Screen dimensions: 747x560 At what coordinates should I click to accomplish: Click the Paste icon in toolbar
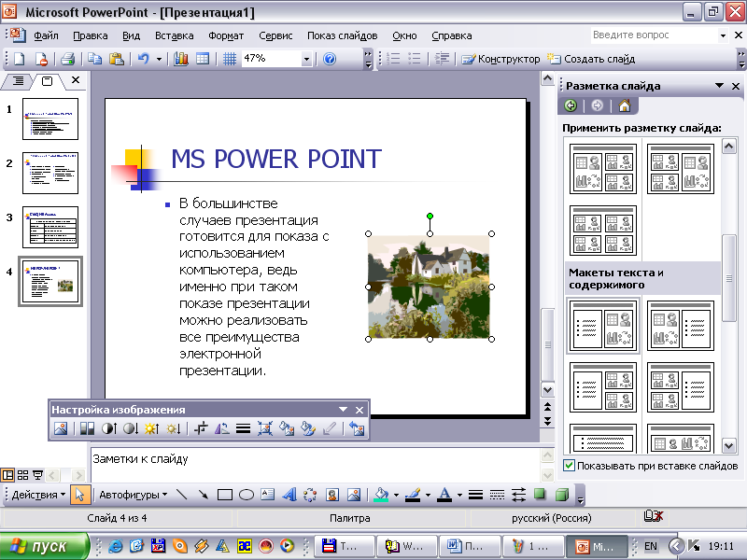tap(116, 59)
